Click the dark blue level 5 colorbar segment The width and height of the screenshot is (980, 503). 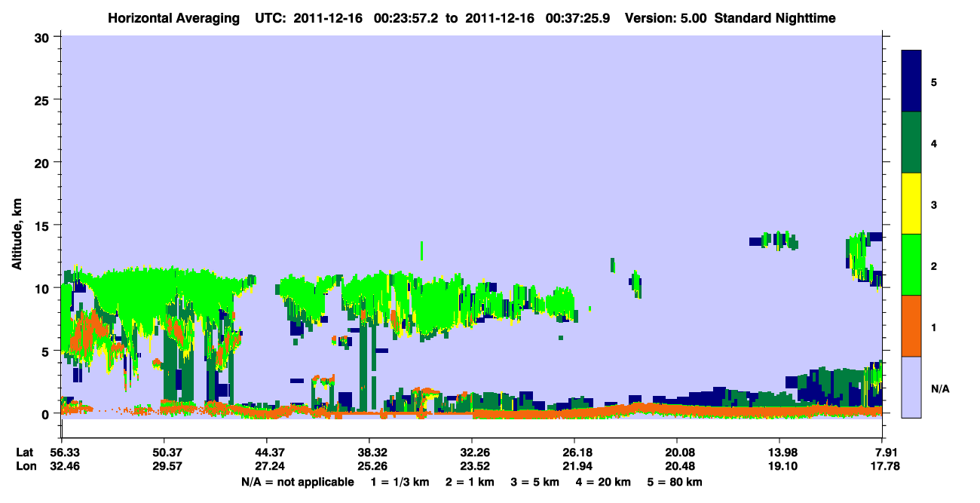click(911, 81)
